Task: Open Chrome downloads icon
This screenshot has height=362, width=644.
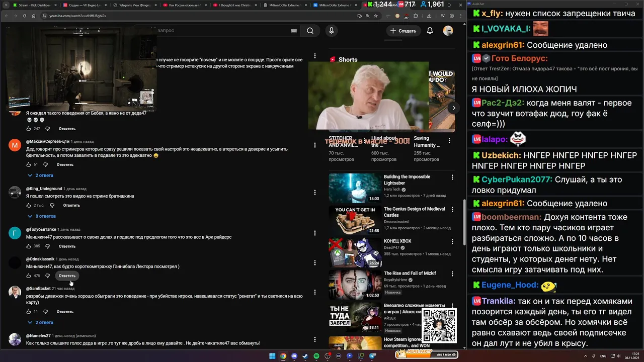Action: pyautogui.click(x=429, y=16)
